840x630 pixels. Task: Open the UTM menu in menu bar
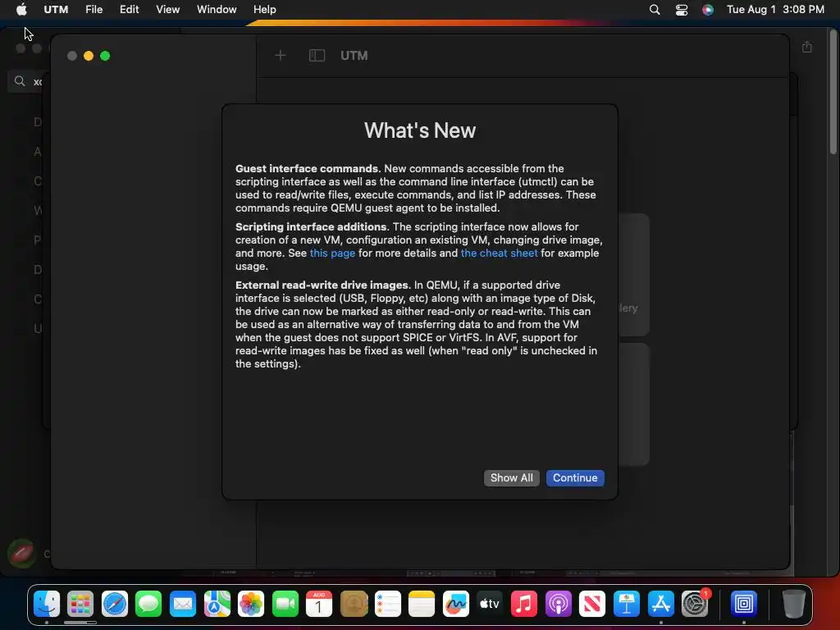click(56, 9)
